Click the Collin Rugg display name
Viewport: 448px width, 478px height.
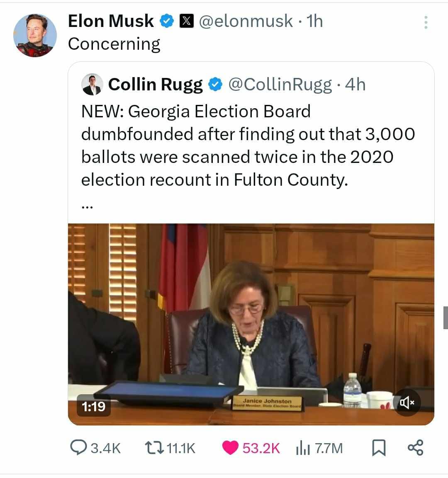pyautogui.click(x=156, y=85)
